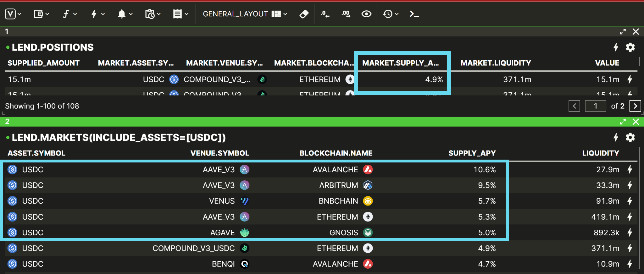Open the clipboard clock menu
Screen dimensions: 644x274
(x=150, y=14)
